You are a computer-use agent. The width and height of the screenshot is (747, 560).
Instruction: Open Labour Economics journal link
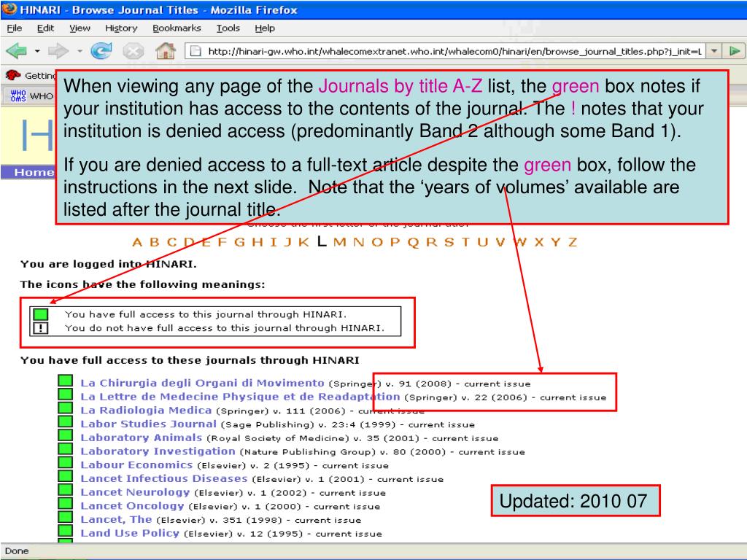point(136,465)
